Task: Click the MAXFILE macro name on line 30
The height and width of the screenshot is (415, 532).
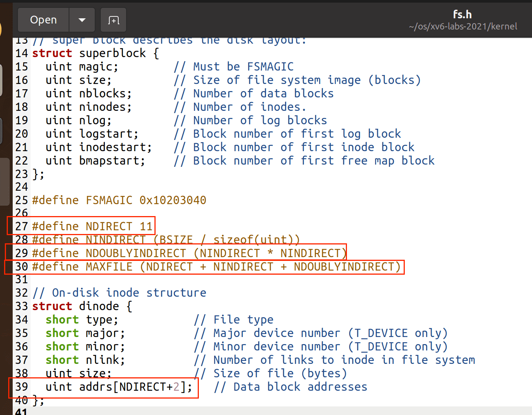Action: [109, 267]
